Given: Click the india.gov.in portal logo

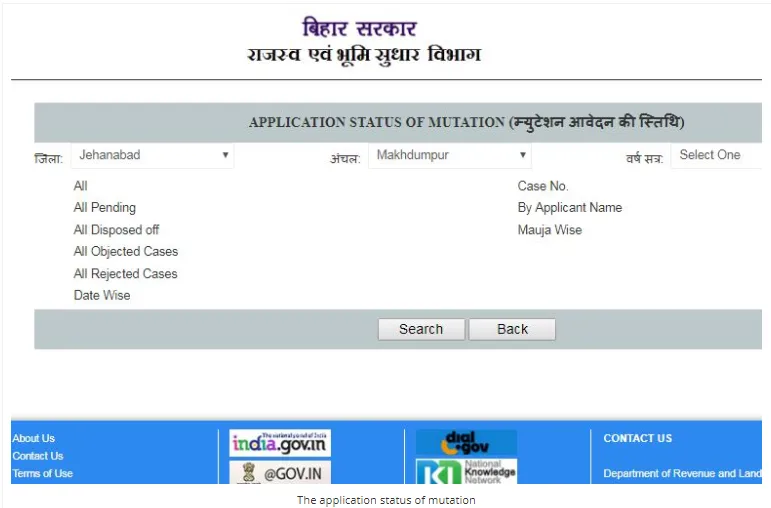Looking at the screenshot, I should tap(280, 443).
